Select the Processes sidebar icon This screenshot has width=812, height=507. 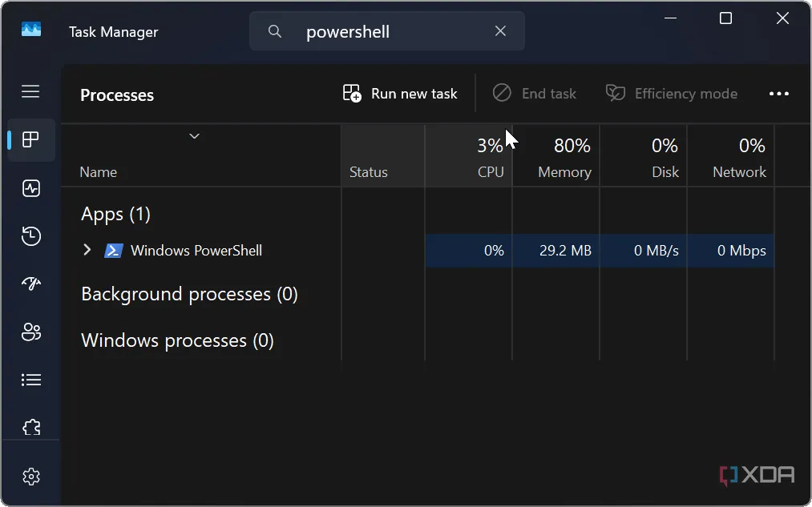tap(30, 139)
